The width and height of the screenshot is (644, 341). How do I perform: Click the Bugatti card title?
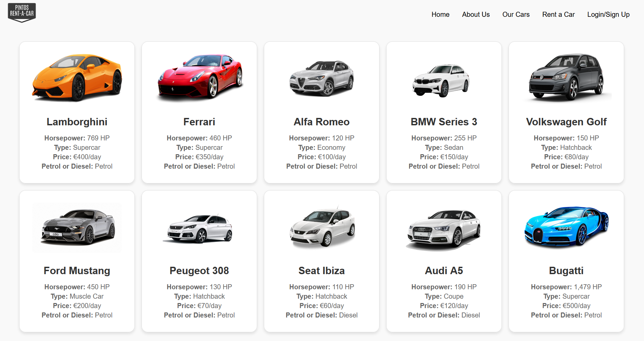tap(566, 271)
